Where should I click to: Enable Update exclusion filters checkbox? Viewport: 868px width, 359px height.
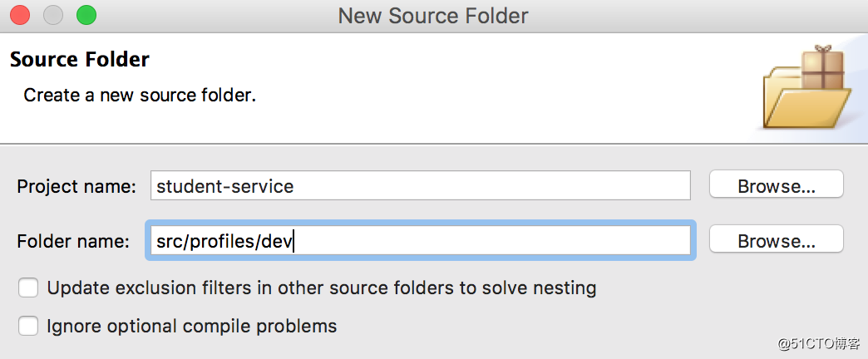point(28,288)
